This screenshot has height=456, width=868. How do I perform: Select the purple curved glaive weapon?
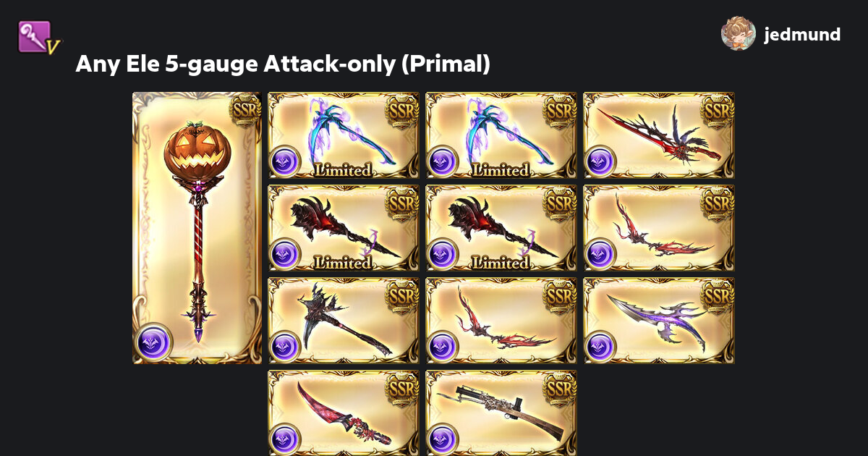659,321
